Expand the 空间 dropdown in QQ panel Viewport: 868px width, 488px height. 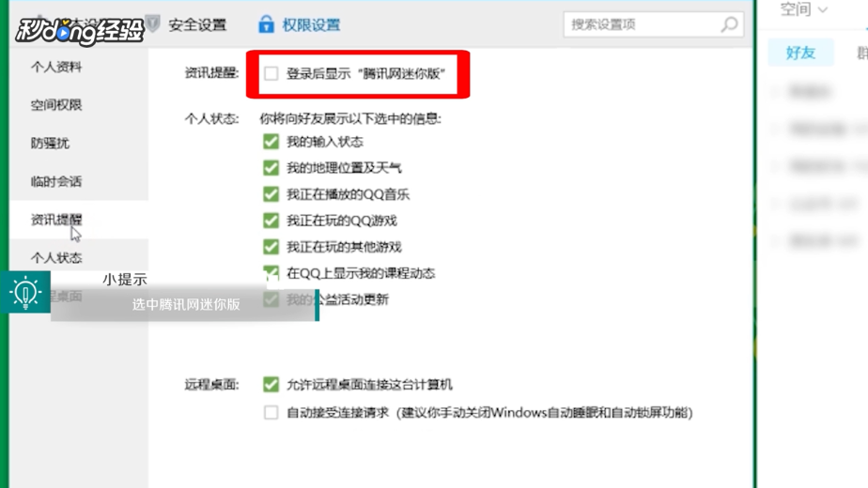pyautogui.click(x=804, y=9)
